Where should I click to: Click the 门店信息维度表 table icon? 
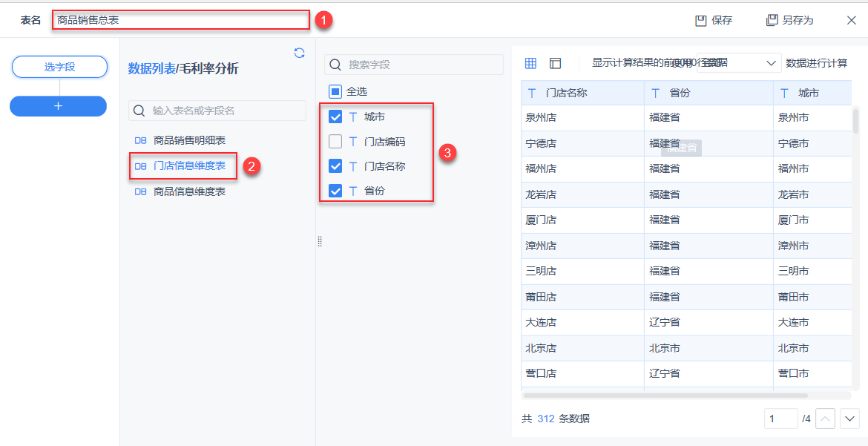140,166
